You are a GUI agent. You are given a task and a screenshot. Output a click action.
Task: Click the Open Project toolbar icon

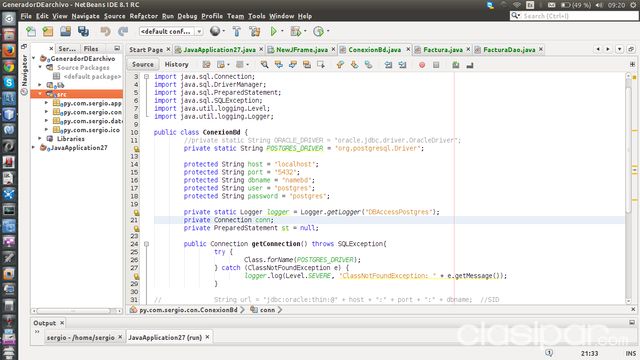coord(65,31)
